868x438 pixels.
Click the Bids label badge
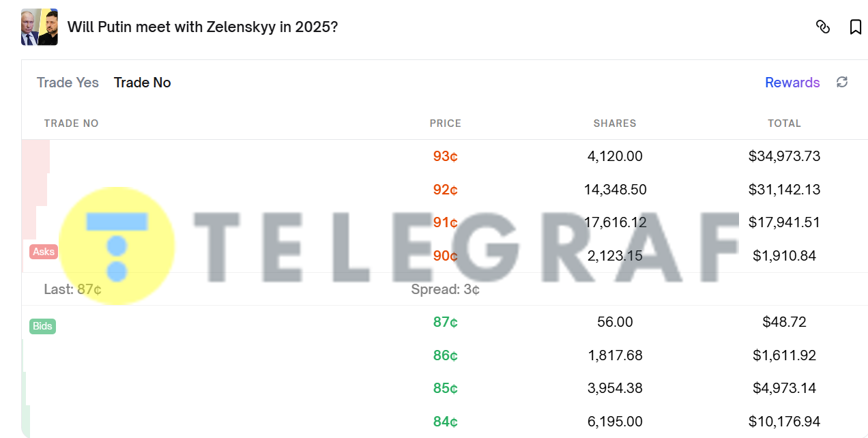pos(42,326)
